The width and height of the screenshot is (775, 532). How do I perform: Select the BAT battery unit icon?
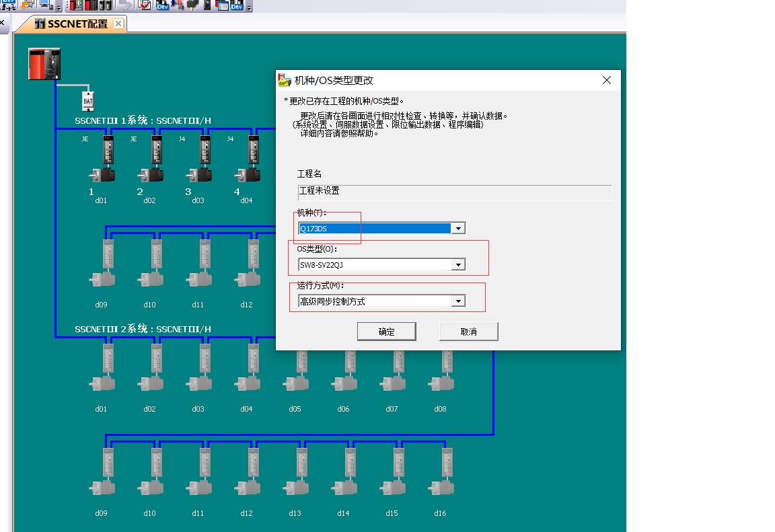click(x=87, y=101)
